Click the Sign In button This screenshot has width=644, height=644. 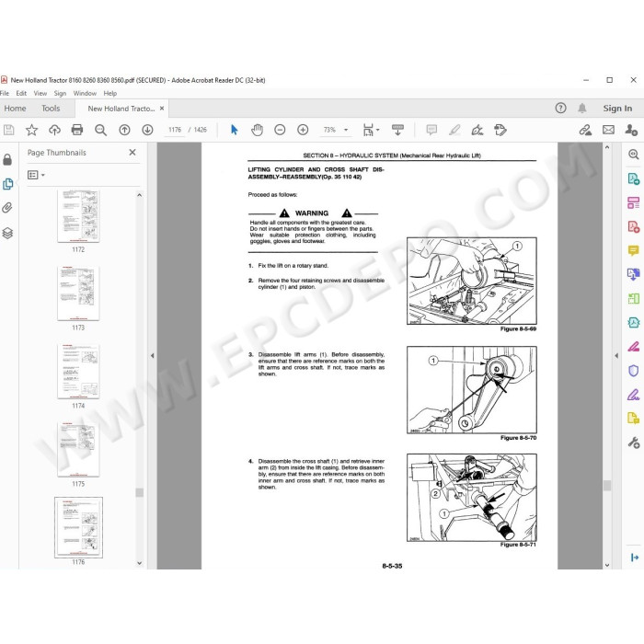617,108
